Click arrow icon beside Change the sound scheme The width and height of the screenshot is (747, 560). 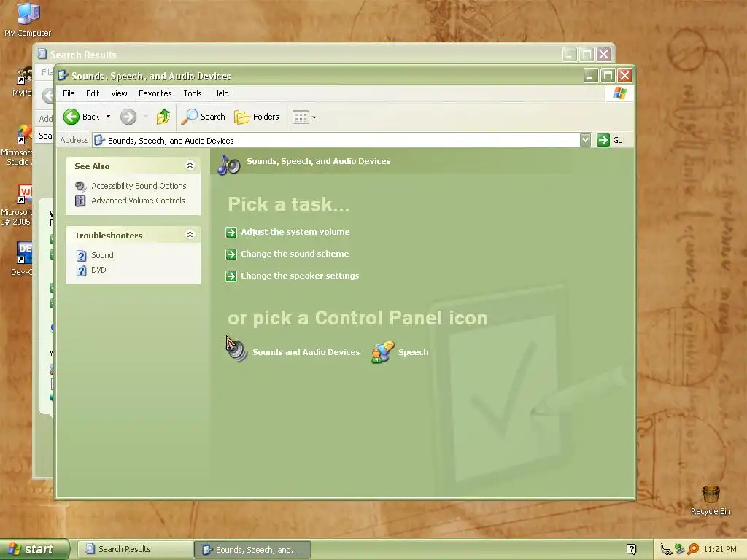point(231,254)
